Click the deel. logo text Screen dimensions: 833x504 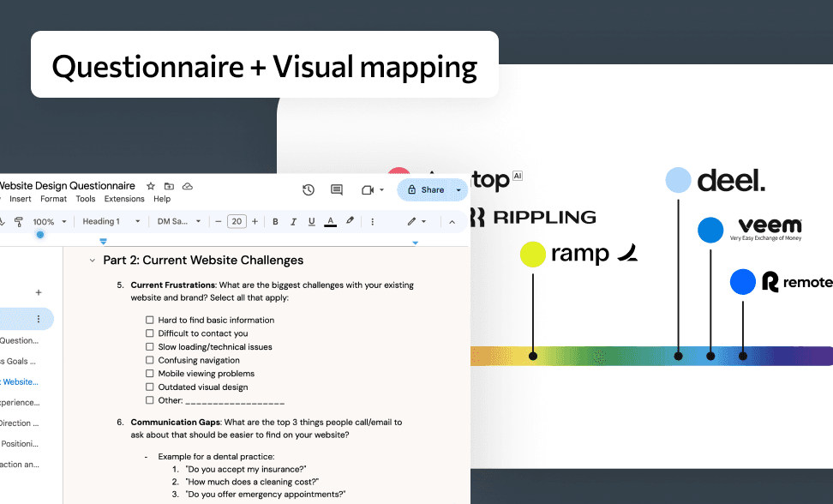pos(731,181)
